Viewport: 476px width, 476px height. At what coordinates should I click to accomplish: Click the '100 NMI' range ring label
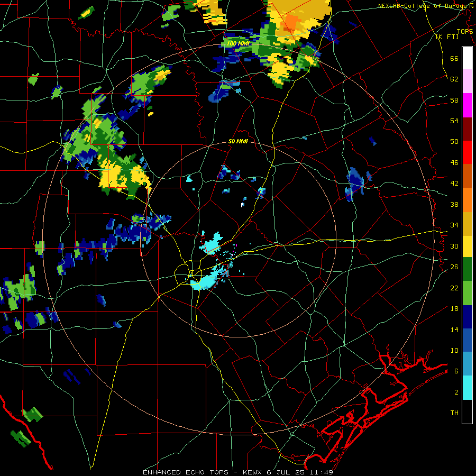click(x=238, y=44)
